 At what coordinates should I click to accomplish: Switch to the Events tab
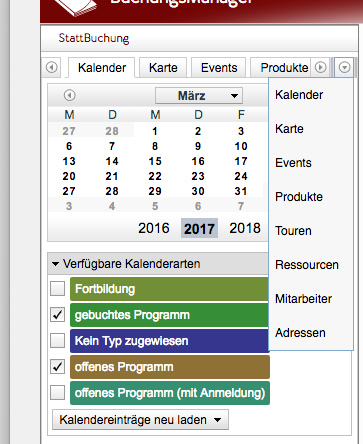[x=219, y=68]
